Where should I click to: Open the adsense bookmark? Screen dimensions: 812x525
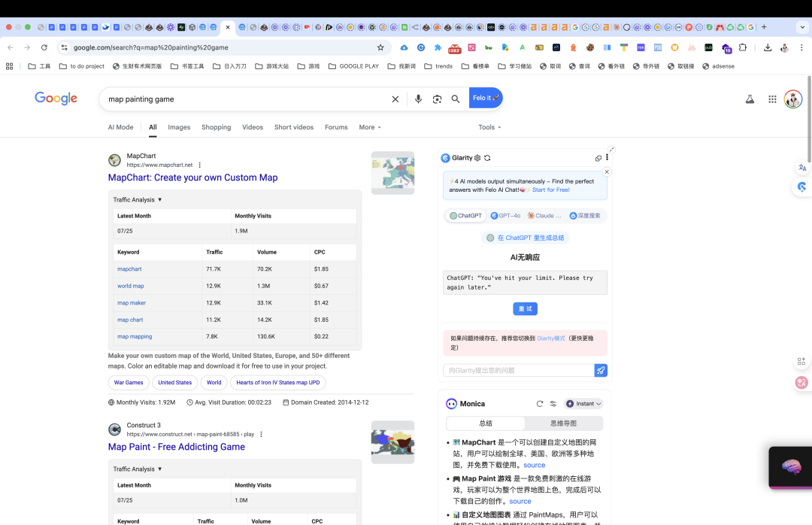pyautogui.click(x=718, y=66)
